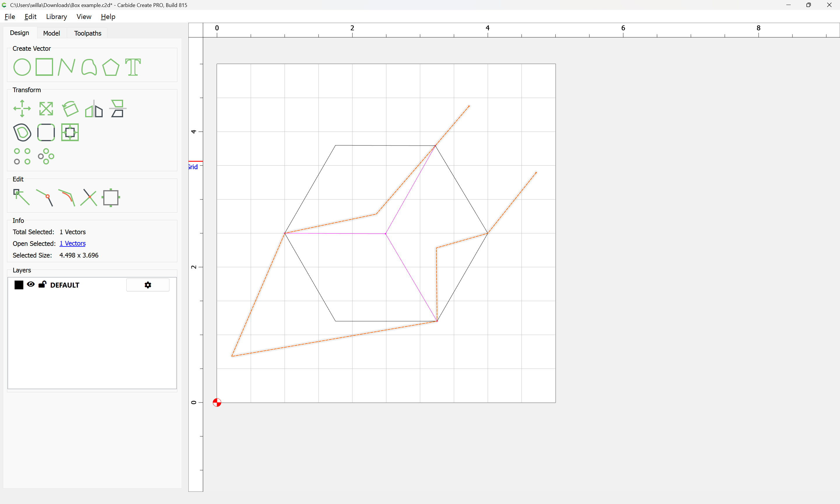This screenshot has height=504, width=840.
Task: Click the red origin marker on canvas
Action: point(217,402)
